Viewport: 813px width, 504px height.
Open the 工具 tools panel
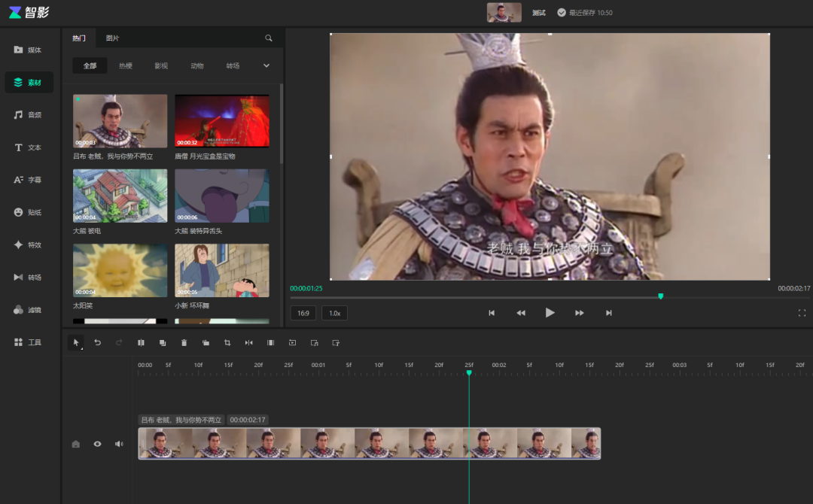[x=29, y=342]
